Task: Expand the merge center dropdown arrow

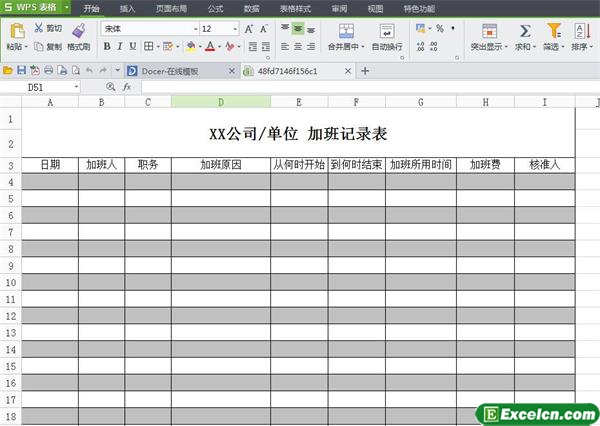Action: (x=363, y=47)
